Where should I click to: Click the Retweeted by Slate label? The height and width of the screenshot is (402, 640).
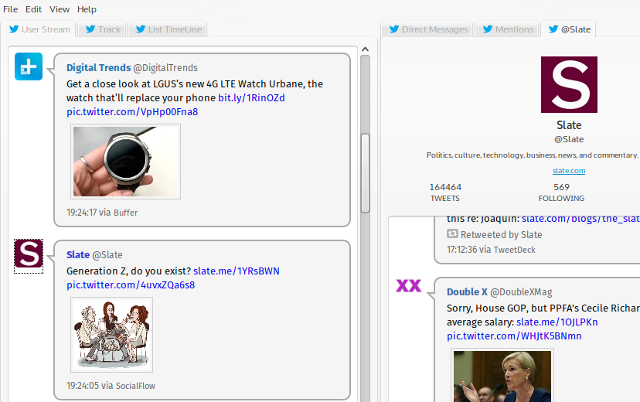pos(501,235)
